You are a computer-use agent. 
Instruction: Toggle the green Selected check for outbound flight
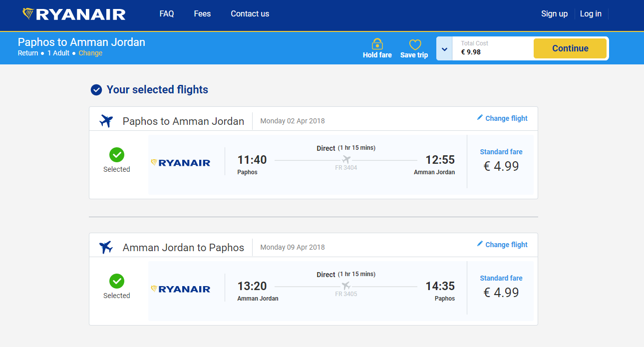(x=117, y=155)
